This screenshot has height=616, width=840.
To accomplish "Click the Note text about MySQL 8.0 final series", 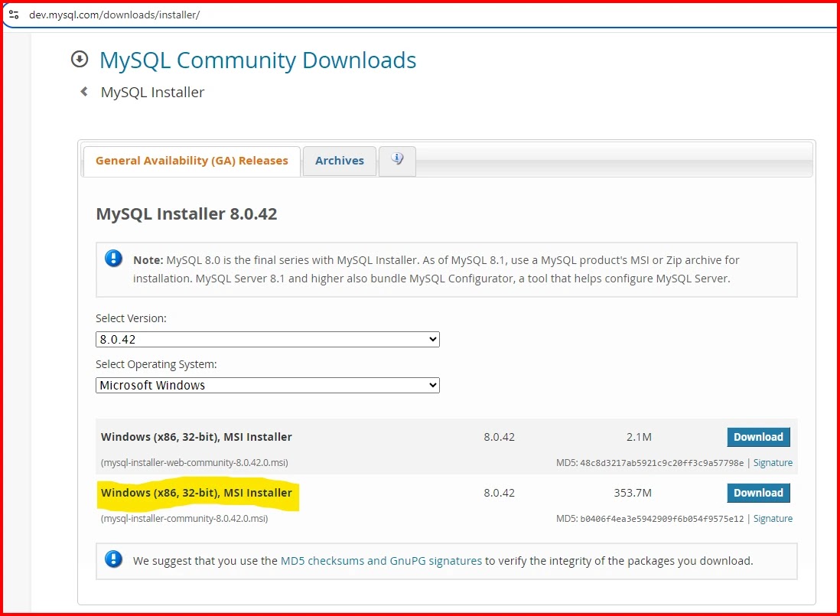I will (436, 269).
